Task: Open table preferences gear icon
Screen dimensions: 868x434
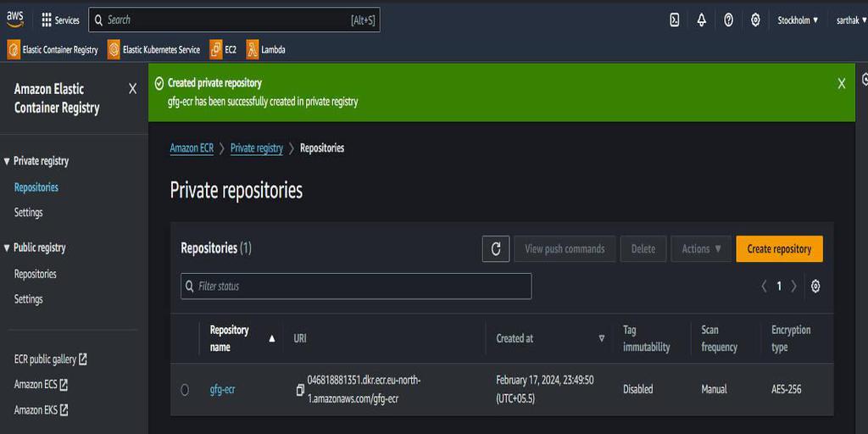Action: point(815,287)
